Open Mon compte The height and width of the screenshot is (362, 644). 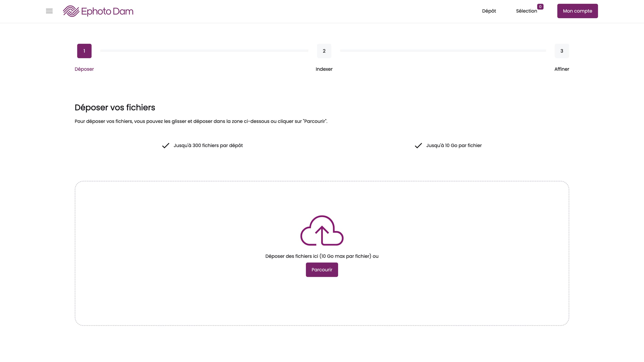pyautogui.click(x=578, y=11)
